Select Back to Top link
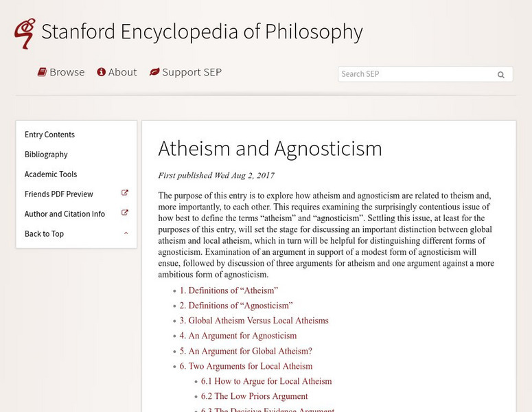The width and height of the screenshot is (532, 412). click(44, 234)
